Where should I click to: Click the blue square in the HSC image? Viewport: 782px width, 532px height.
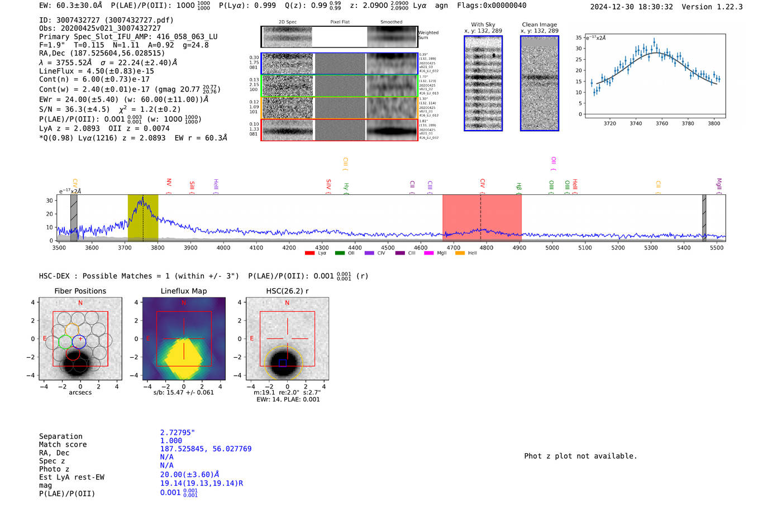pyautogui.click(x=283, y=363)
